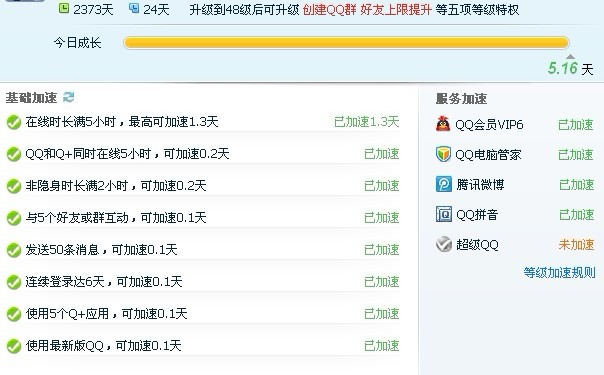Select the text QQ和Q+同时在线5小时，可加速0.2天

(127, 154)
